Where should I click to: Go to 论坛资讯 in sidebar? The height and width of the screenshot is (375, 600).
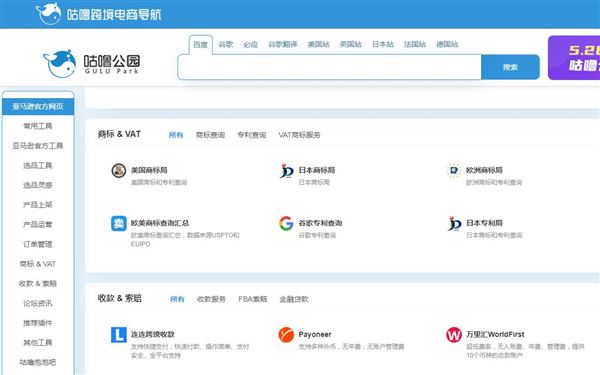(38, 303)
